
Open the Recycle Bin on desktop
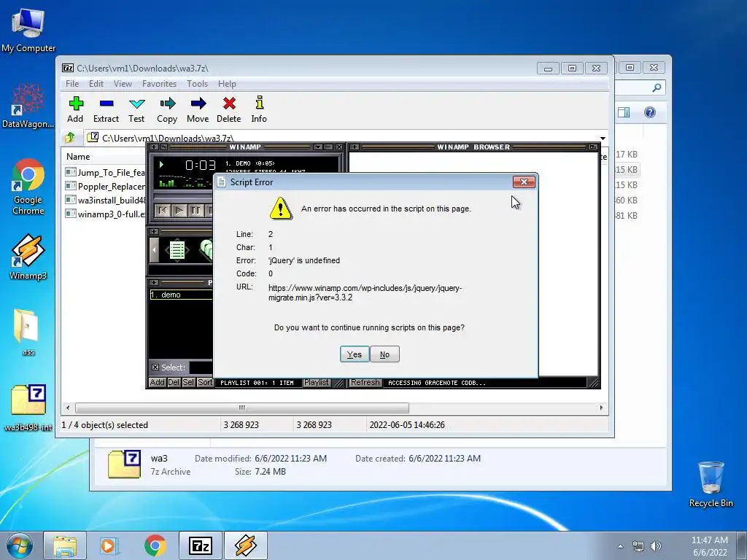pos(711,484)
